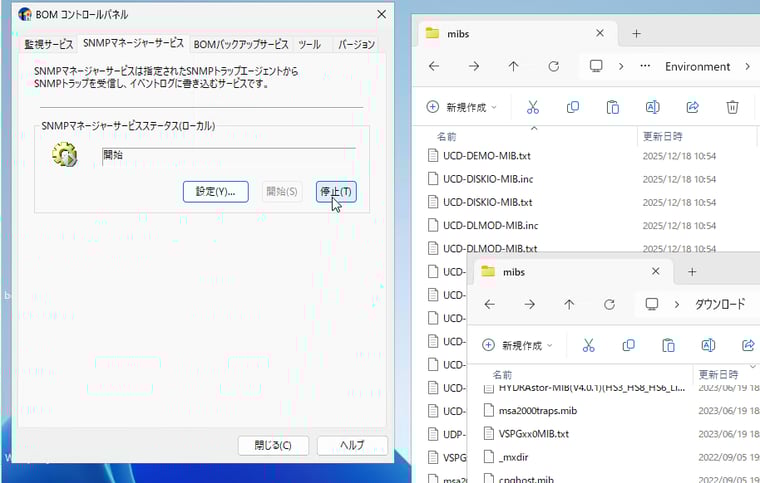
Task: Go up one folder in lower mibs window
Action: 570,305
